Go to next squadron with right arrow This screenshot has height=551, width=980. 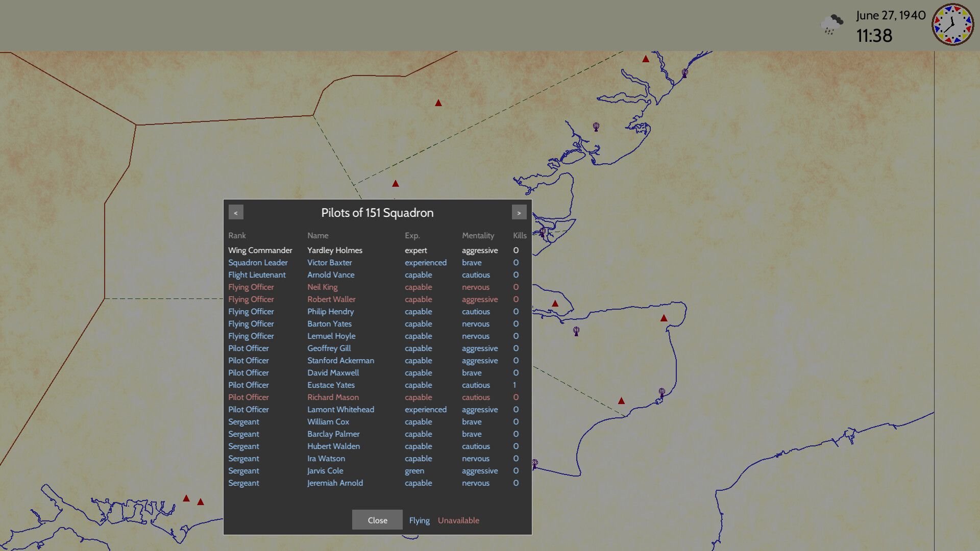[519, 213]
